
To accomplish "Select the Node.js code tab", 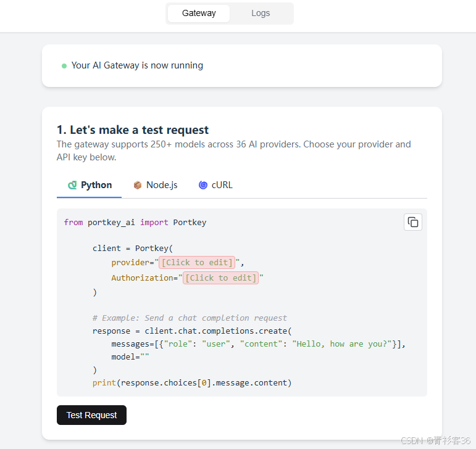I will [155, 185].
